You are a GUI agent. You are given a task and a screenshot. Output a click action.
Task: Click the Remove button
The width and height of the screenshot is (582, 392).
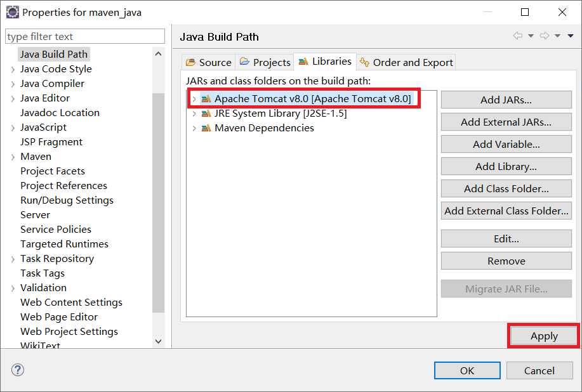click(506, 261)
